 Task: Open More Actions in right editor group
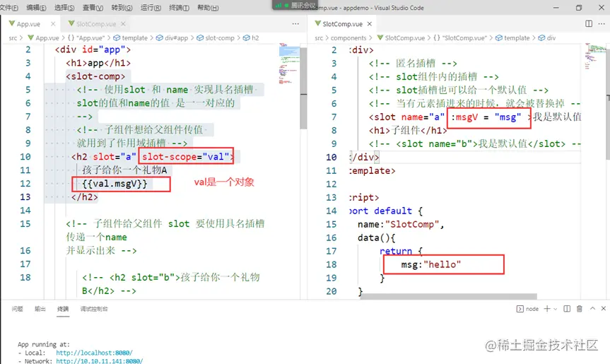pyautogui.click(x=602, y=24)
